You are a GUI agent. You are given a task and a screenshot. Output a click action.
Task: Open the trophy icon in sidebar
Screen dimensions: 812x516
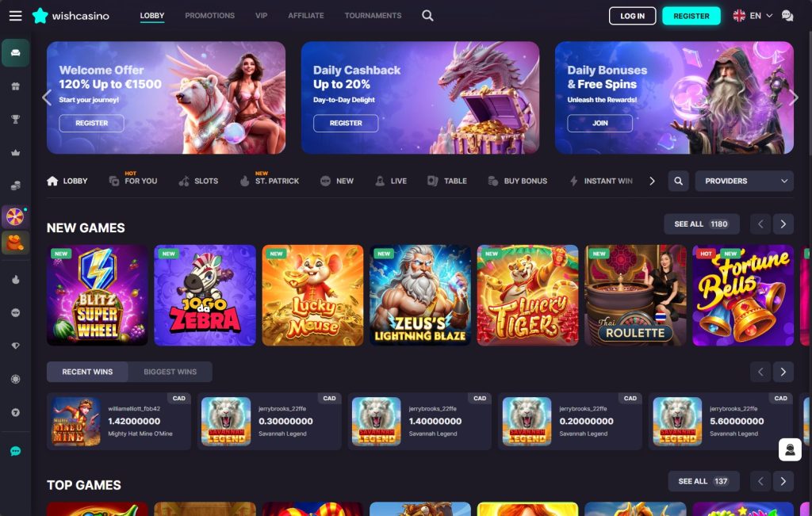point(16,119)
